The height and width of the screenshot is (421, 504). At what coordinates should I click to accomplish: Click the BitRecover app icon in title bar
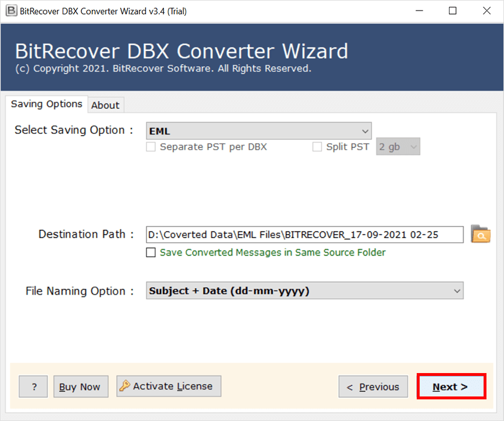click(x=11, y=11)
